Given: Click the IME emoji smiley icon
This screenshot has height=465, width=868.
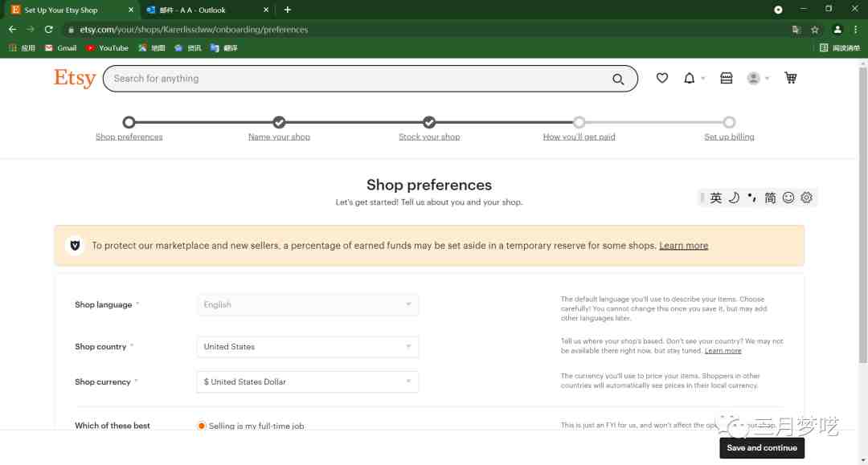Looking at the screenshot, I should click(x=788, y=198).
